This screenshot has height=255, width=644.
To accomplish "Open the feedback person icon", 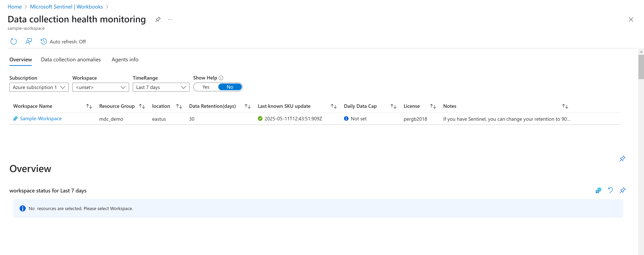I will tap(29, 41).
